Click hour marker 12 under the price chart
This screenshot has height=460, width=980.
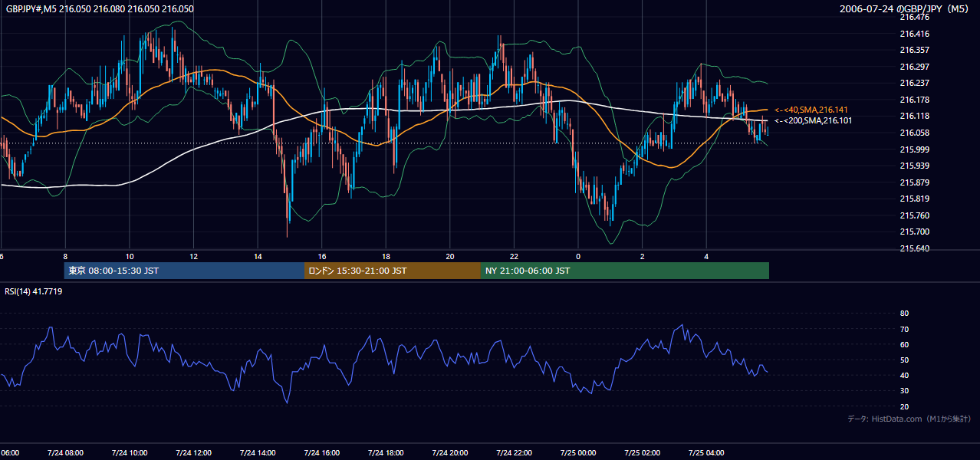[193, 257]
